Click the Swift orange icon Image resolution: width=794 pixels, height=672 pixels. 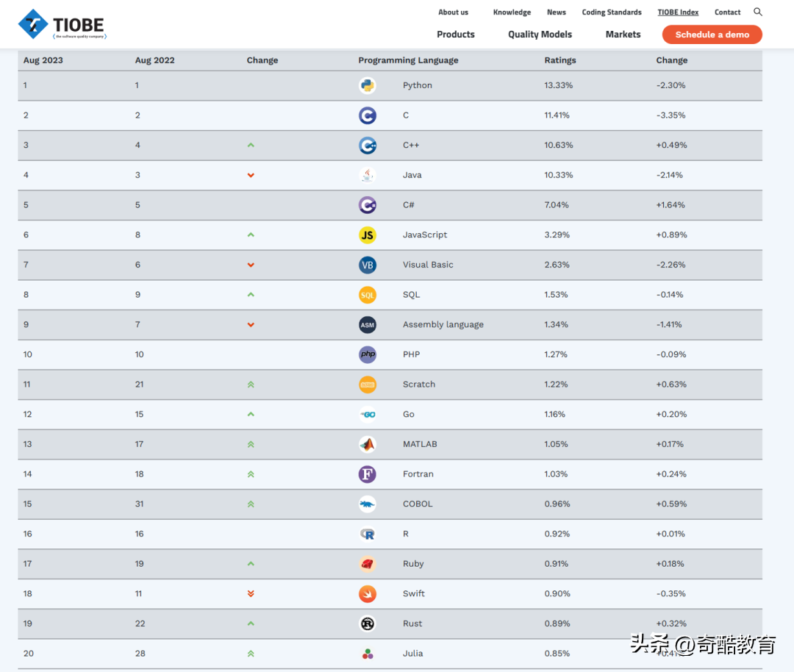367,593
